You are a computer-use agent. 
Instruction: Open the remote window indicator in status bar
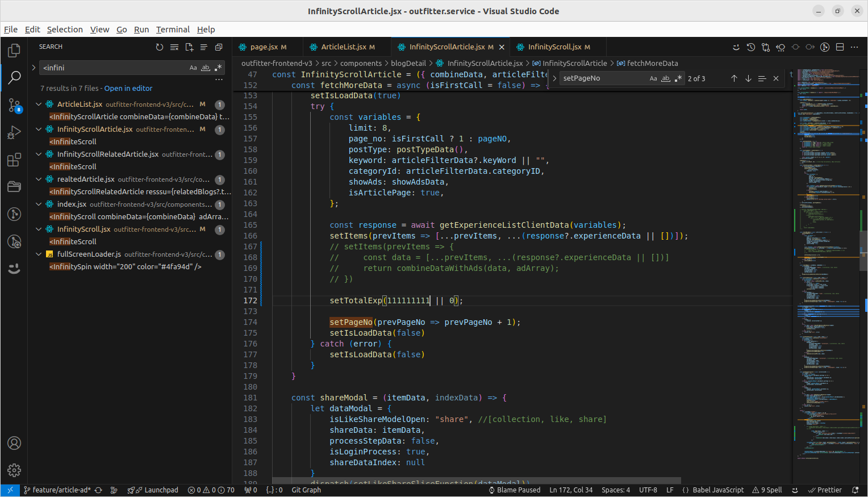point(10,490)
